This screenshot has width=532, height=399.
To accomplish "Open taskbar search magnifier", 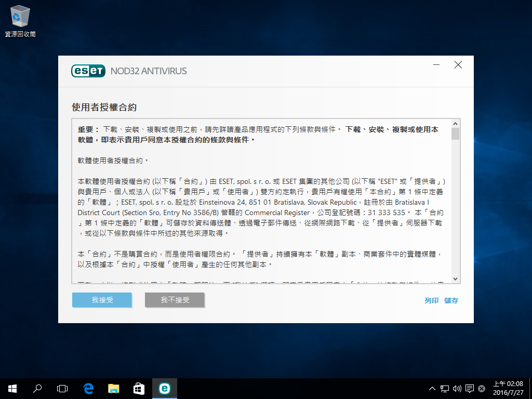I will [x=37, y=389].
